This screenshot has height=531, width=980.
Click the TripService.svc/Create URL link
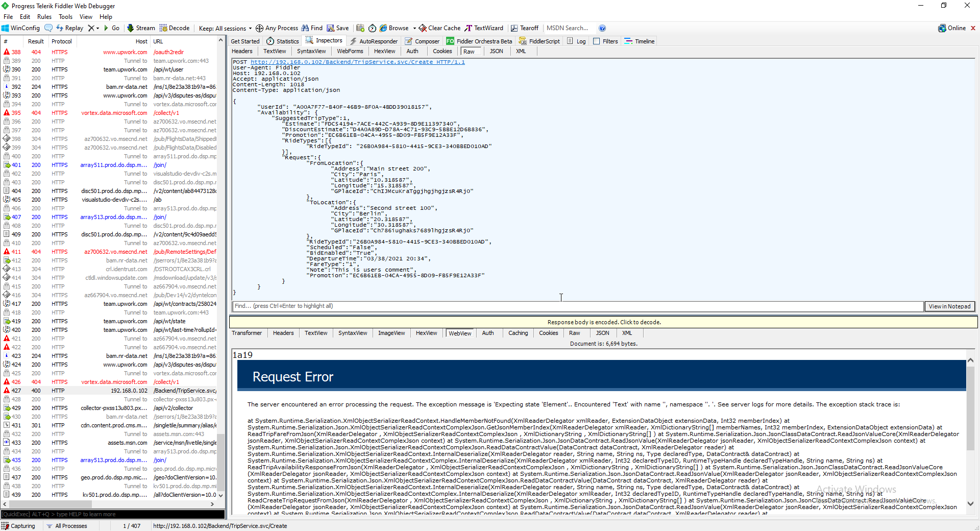358,62
